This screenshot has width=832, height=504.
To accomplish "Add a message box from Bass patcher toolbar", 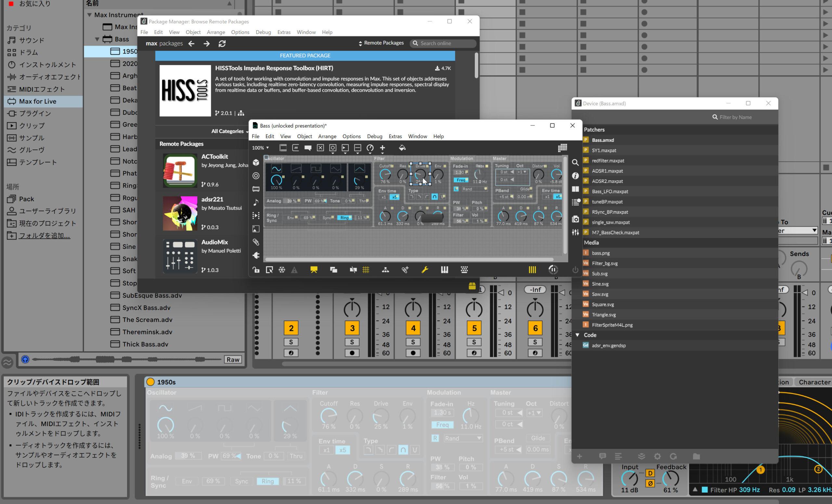I will click(x=295, y=148).
